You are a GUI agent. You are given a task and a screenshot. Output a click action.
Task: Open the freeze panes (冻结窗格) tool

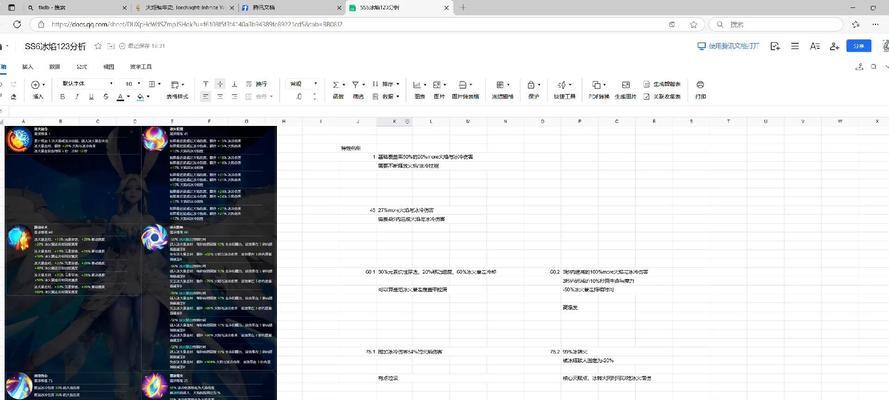[502, 90]
